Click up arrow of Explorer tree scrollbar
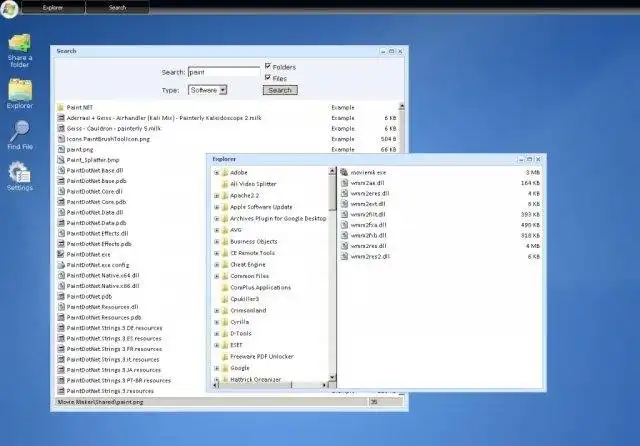The image size is (640, 446). tap(332, 171)
